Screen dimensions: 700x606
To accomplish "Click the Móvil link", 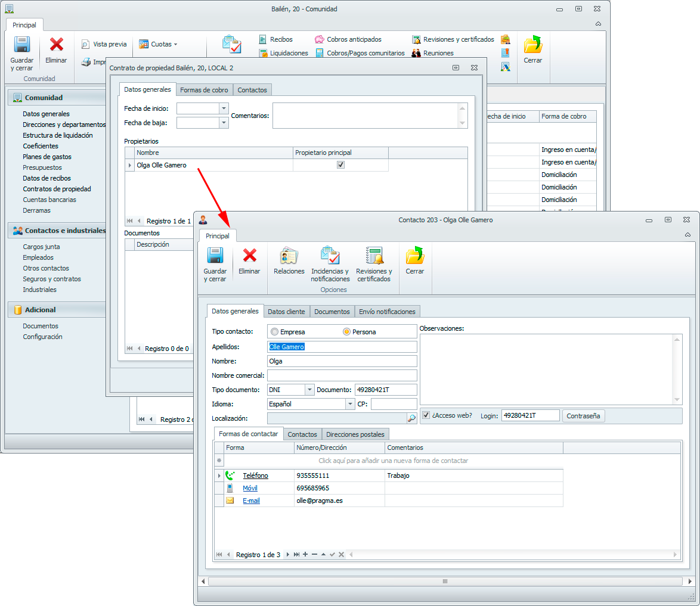I will 250,488.
